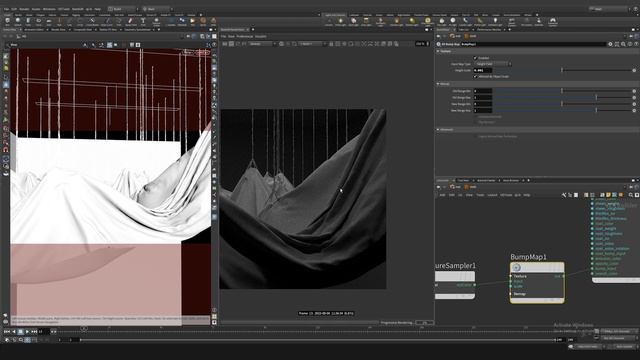Select the Grid shelf tool
This screenshot has width=640, height=360.
49,22
